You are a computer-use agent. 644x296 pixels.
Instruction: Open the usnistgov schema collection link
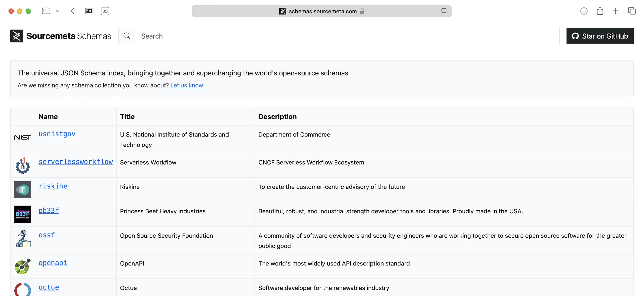(57, 134)
